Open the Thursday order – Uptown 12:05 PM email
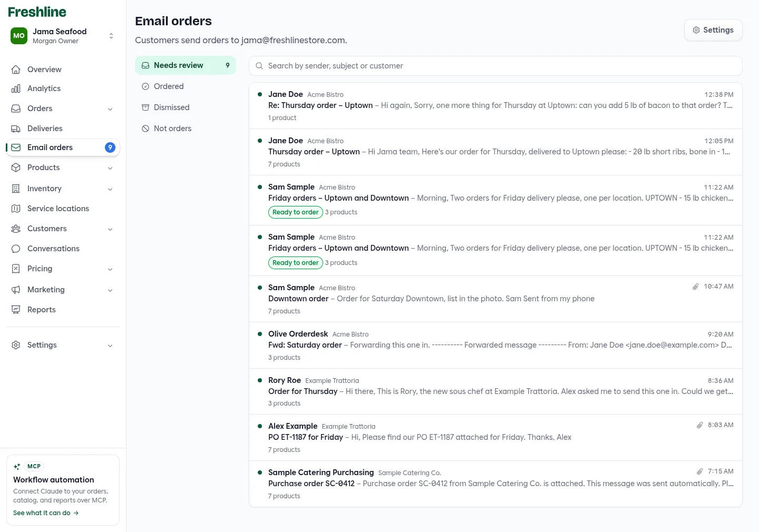The width and height of the screenshot is (759, 532). [495, 152]
